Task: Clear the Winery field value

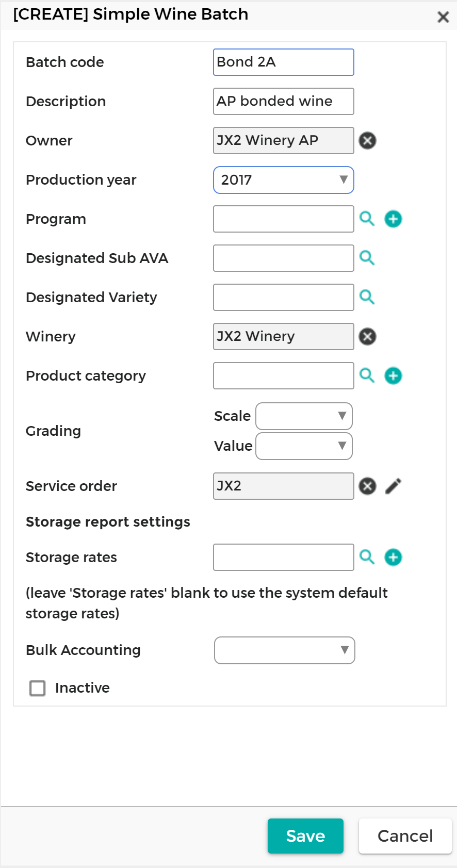Action: pyautogui.click(x=367, y=336)
